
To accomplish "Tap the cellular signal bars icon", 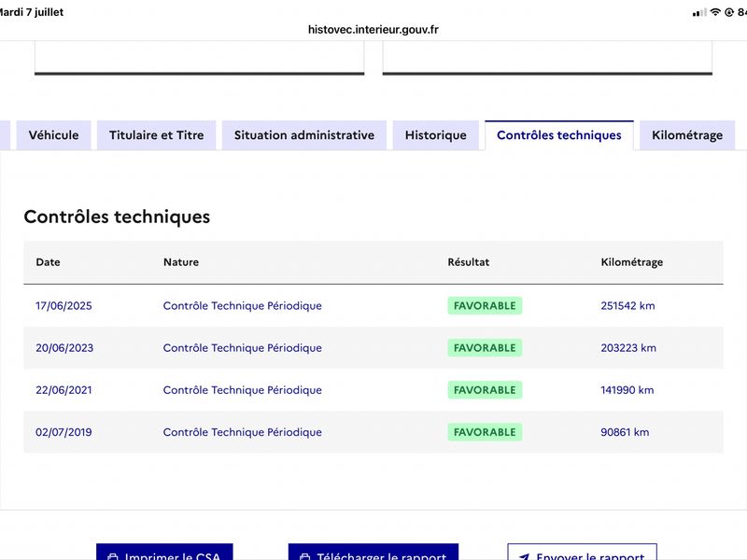I will click(x=699, y=13).
